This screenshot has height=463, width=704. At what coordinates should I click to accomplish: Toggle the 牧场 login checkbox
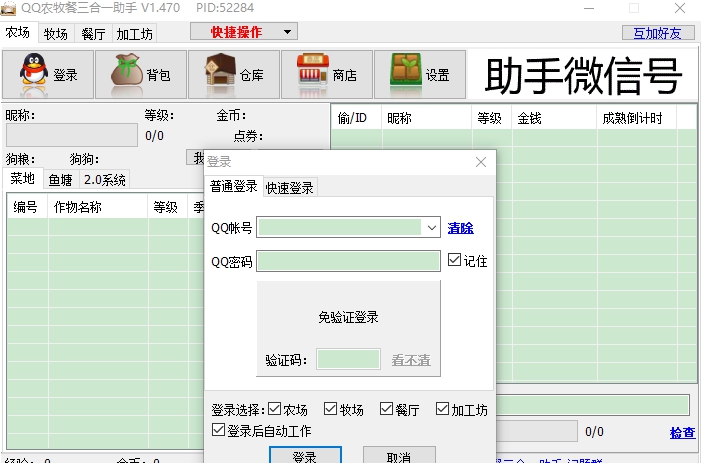coord(330,409)
